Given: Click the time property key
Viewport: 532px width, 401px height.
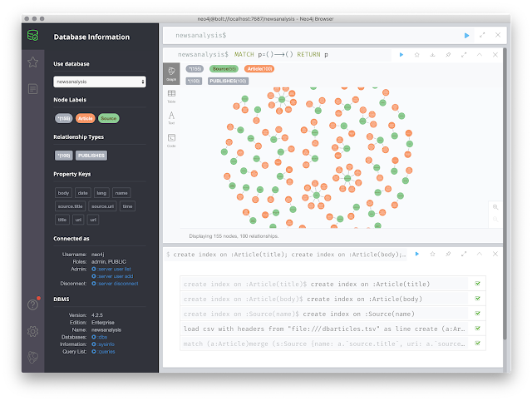Looking at the screenshot, I should (127, 206).
